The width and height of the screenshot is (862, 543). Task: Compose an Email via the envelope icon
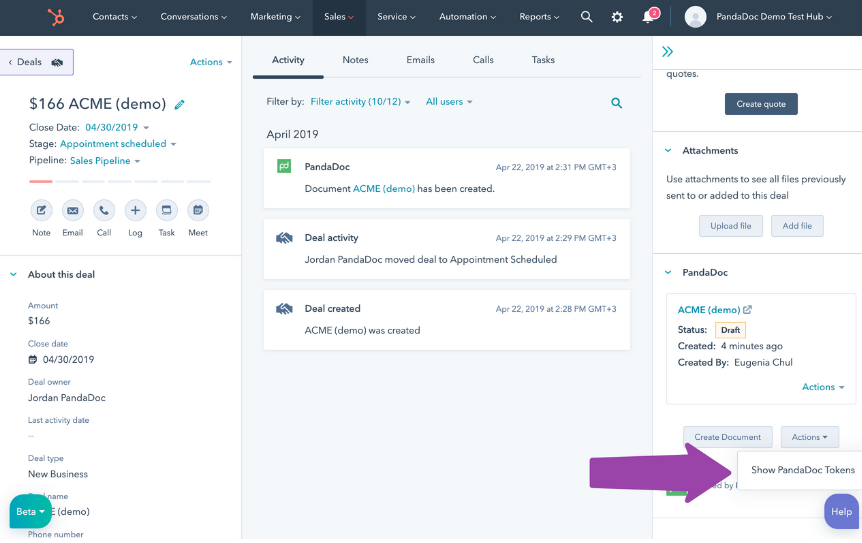click(x=73, y=210)
